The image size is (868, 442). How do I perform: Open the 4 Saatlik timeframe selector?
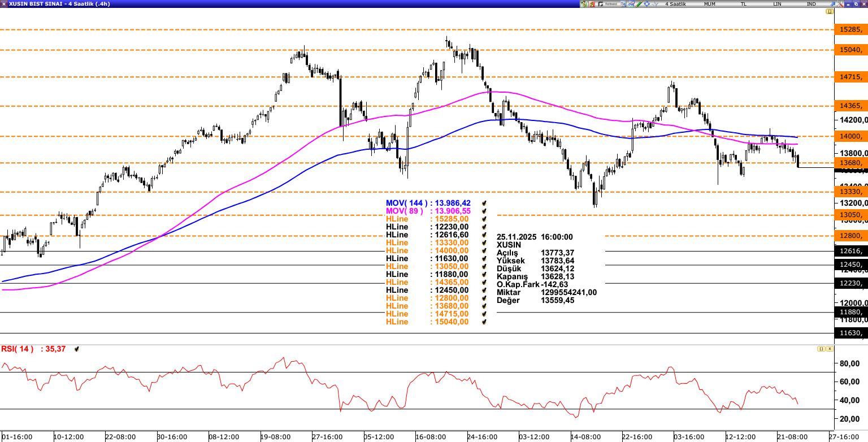tap(675, 4)
